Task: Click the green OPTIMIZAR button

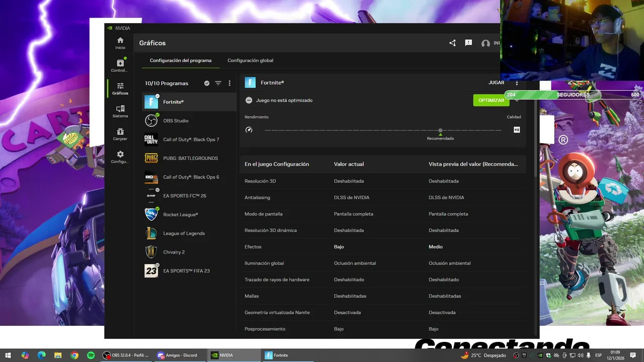Action: tap(491, 100)
